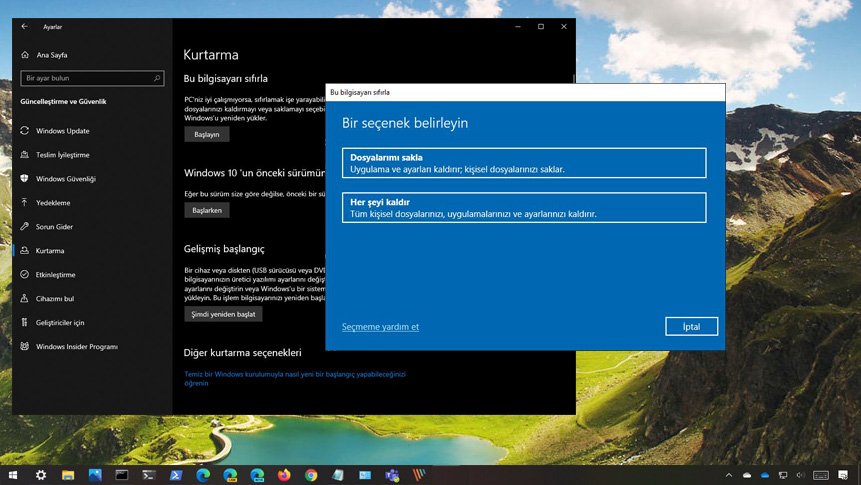Open Cihazımı bul settings

(55, 299)
